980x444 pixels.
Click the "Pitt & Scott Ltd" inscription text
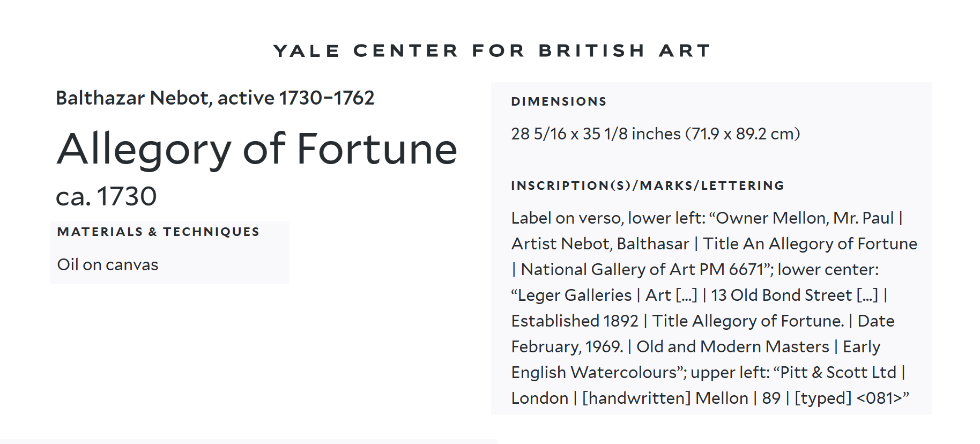pos(838,373)
